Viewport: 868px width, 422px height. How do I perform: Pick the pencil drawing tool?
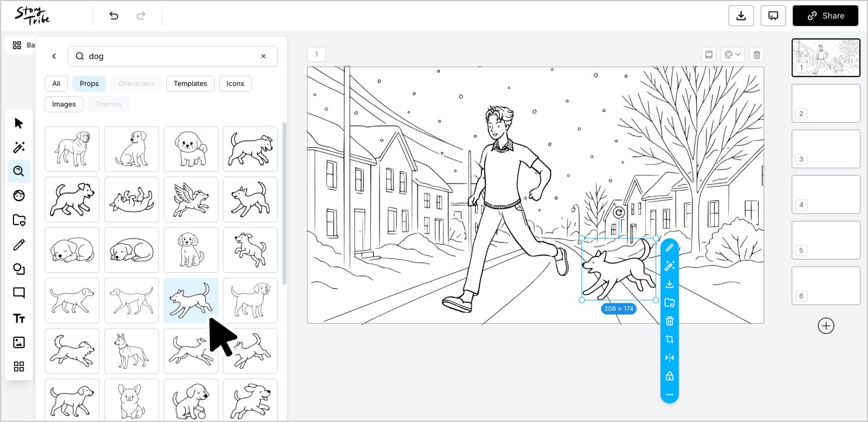coord(19,244)
